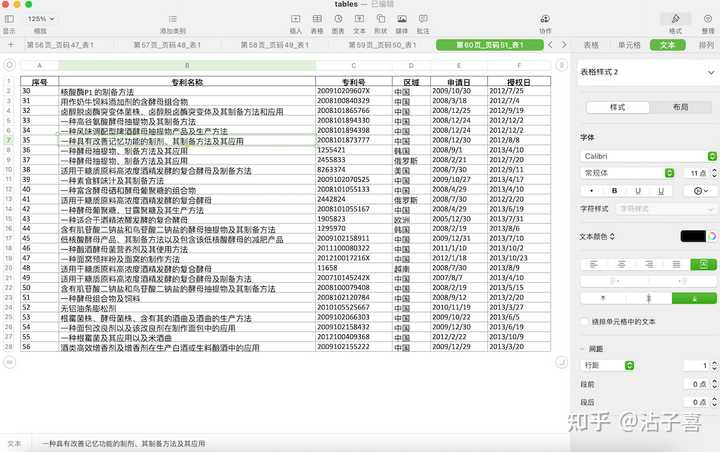Open the 排列 inspector tab
The image size is (720, 452).
(x=706, y=45)
